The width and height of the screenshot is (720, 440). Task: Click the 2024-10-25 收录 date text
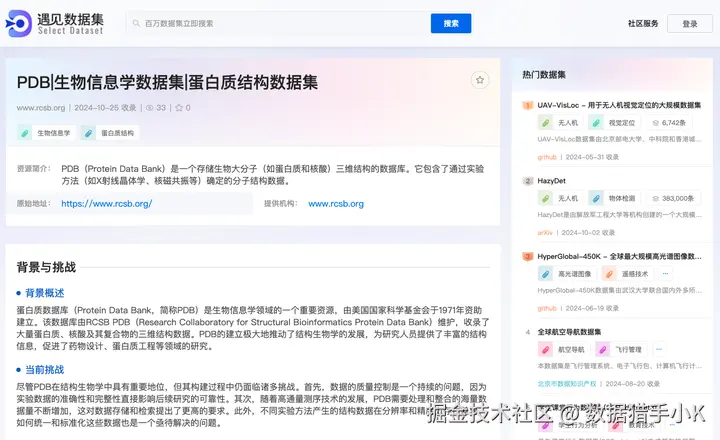[105, 108]
